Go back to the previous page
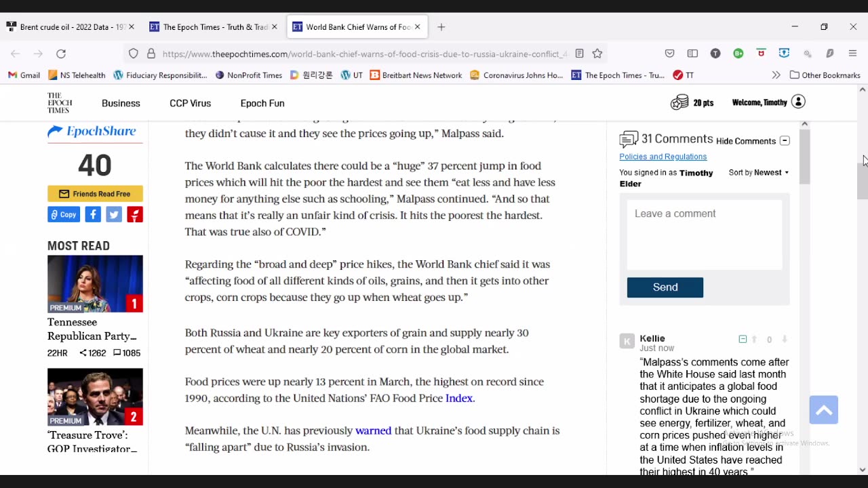 (x=16, y=54)
